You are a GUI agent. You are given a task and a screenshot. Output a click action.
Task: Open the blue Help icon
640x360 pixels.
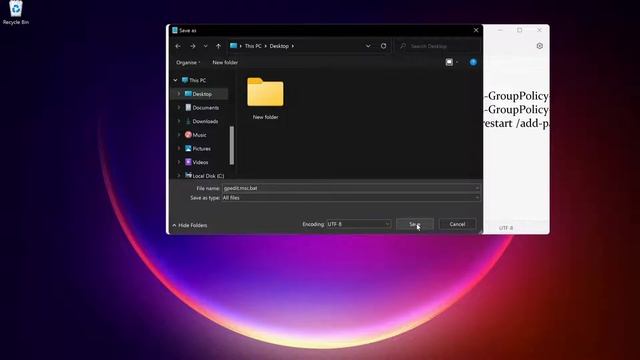(473, 62)
